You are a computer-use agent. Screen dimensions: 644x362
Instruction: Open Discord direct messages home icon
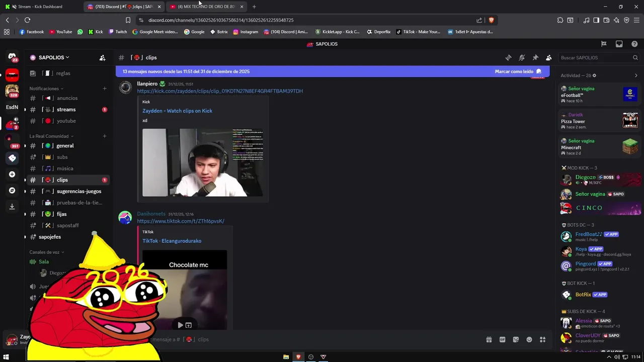pos(12,57)
